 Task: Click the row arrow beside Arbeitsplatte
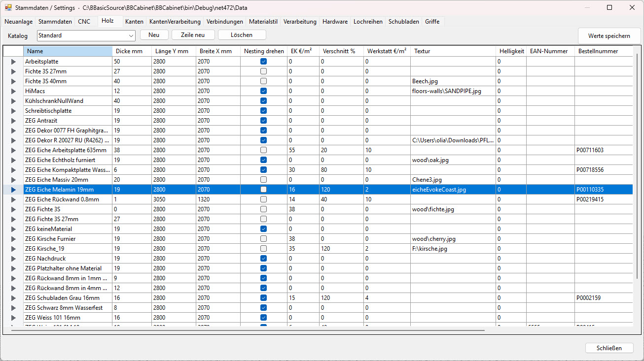pos(13,62)
